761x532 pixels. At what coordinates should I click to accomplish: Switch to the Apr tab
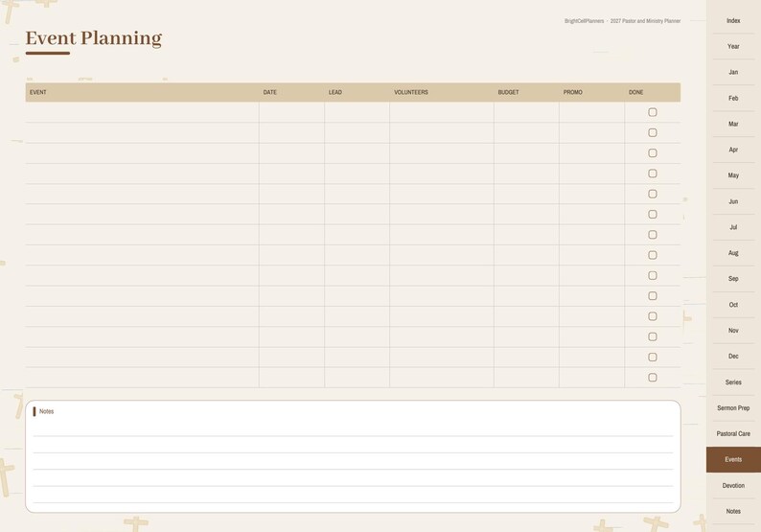(x=733, y=150)
